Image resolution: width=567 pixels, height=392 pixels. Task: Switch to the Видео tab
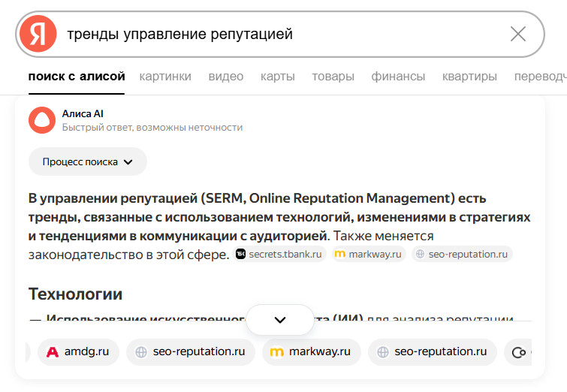[x=226, y=77]
